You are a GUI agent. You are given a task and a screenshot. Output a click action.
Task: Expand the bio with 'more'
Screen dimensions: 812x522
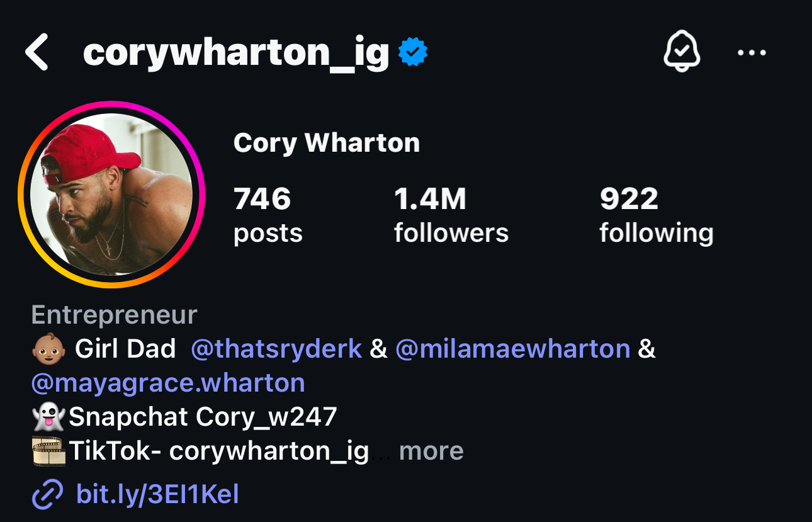[x=431, y=451]
